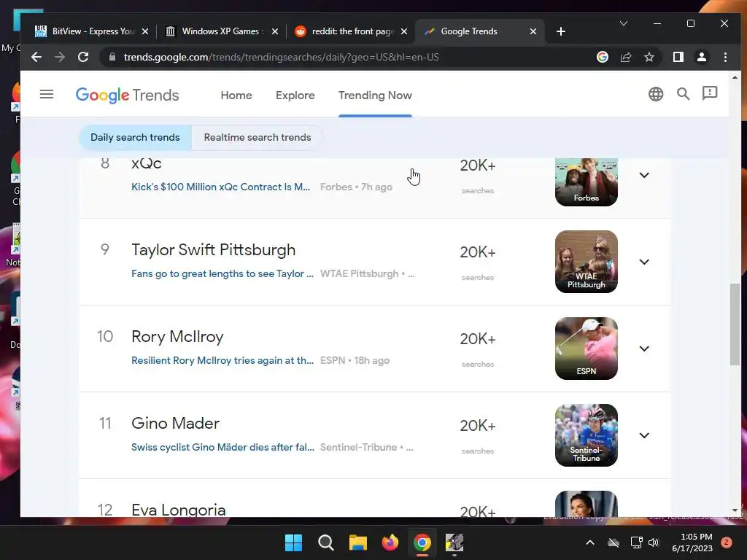Image resolution: width=747 pixels, height=560 pixels.
Task: Open Chrome's three-dot menu
Action: tap(725, 57)
